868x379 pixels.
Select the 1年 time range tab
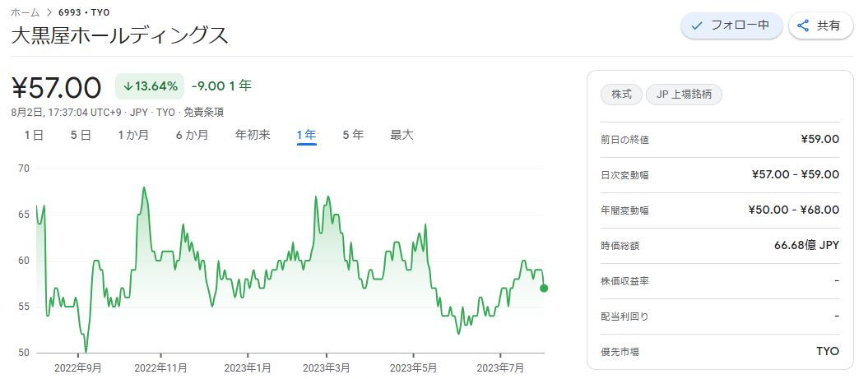tap(306, 135)
